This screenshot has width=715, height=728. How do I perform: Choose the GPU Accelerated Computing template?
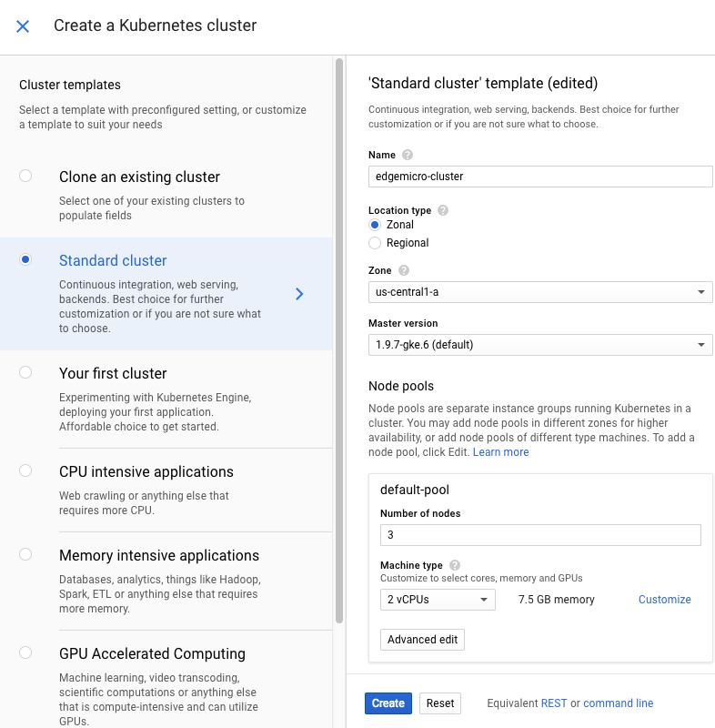click(x=25, y=652)
